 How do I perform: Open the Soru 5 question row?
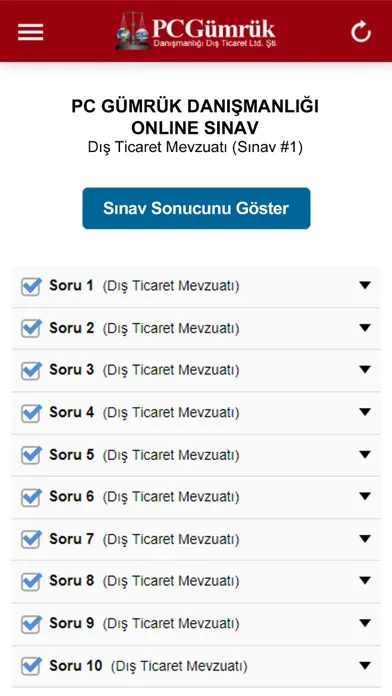(196, 455)
